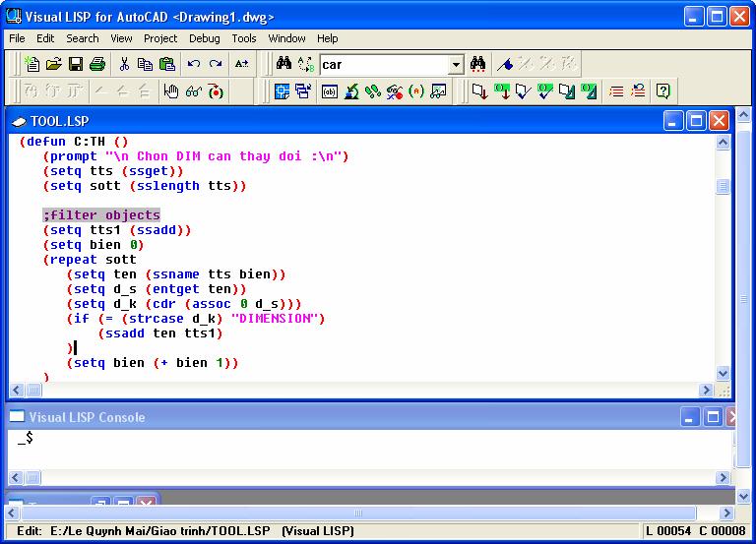Screen dimensions: 756x544
Task: Click the Check Selection icon
Action: coord(544,91)
